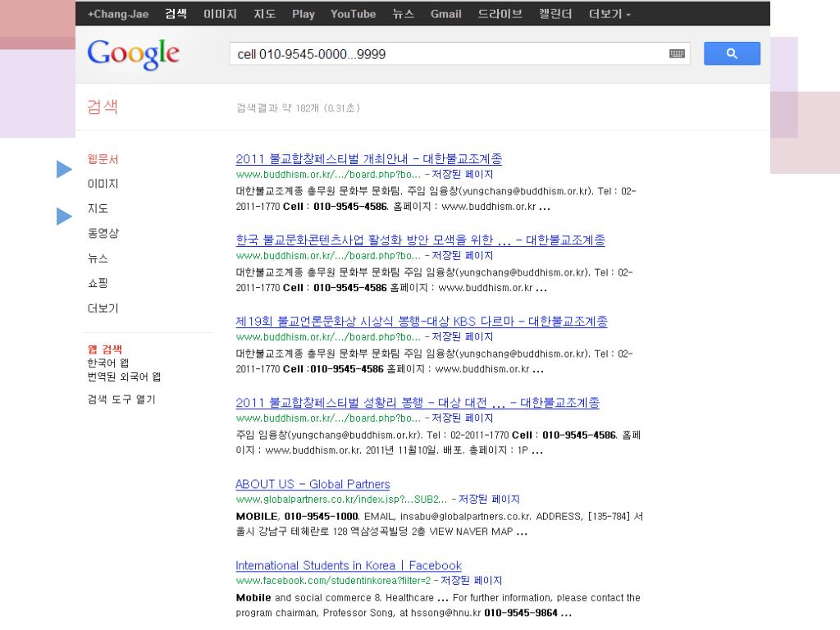Viewport: 840px width, 630px height.
Task: Click snippet text MOBILE, 010-9545-1000
Action: pos(297,517)
